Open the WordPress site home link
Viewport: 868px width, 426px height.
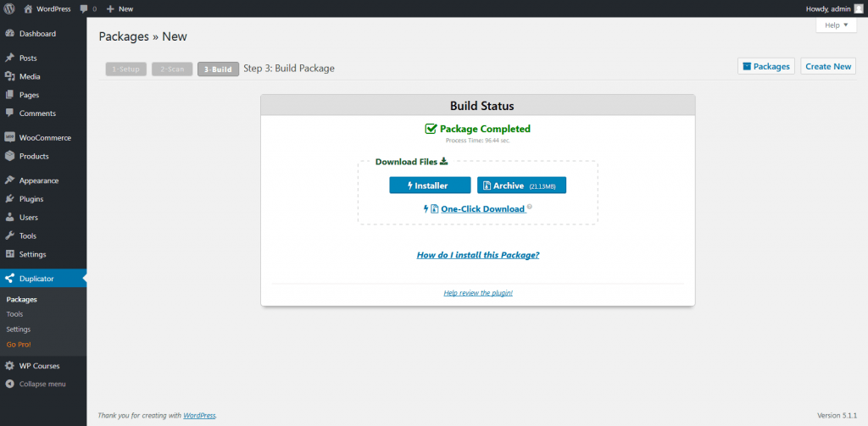point(47,8)
